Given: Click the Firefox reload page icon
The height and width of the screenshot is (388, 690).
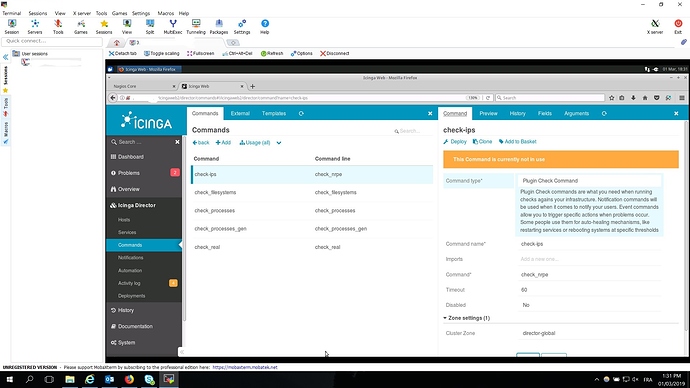Looking at the screenshot, I should pos(488,98).
